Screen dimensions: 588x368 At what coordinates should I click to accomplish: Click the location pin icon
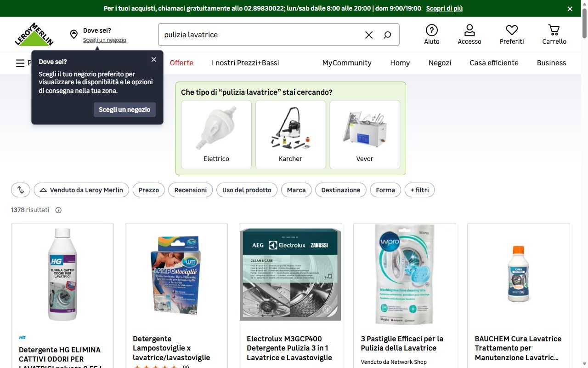point(73,34)
